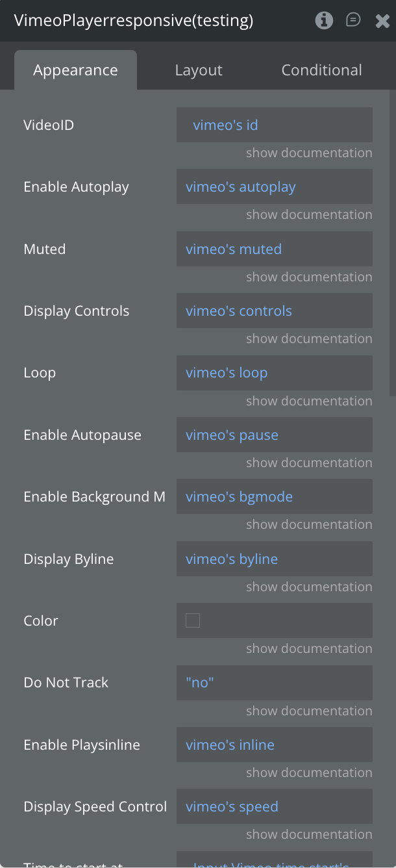Click the Enable Autoplay expression field
The height and width of the screenshot is (868, 396).
tap(274, 187)
